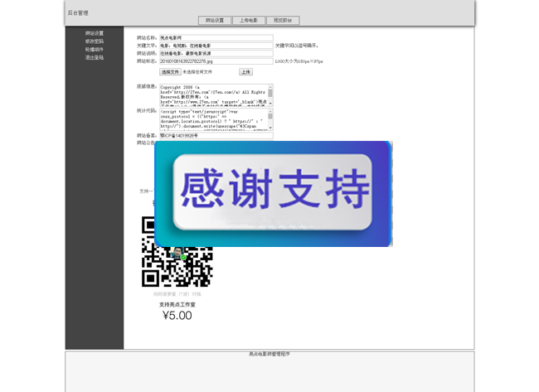Image resolution: width=539 pixels, height=392 pixels.
Task: Click the 后台管理 header title
Action: pos(78,13)
